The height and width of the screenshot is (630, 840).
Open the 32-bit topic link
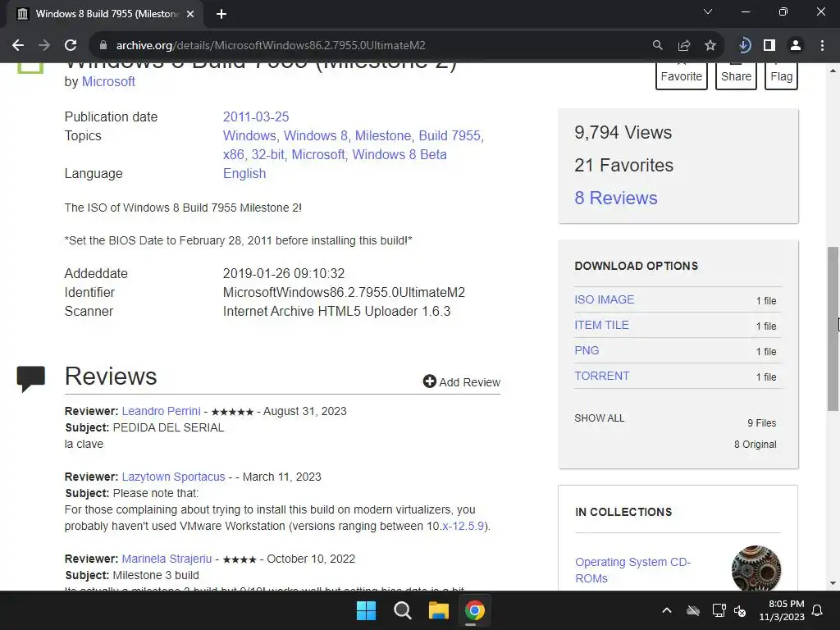(268, 155)
